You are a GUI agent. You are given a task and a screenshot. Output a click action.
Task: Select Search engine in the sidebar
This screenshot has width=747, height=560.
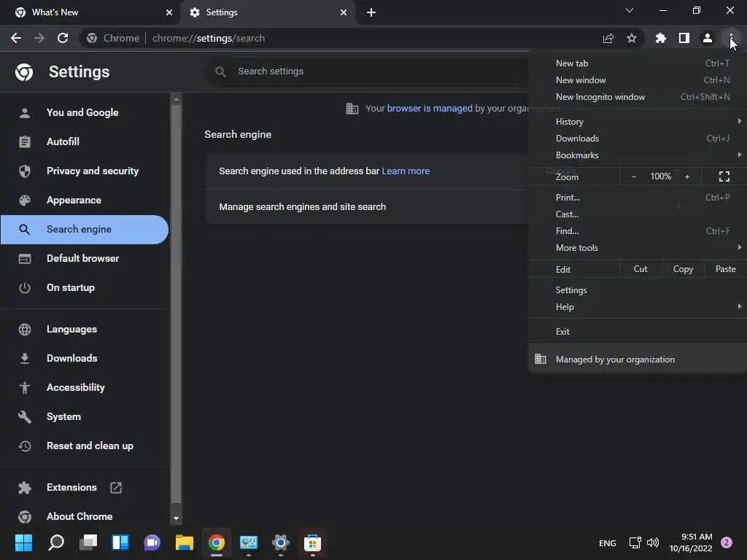tap(85, 230)
